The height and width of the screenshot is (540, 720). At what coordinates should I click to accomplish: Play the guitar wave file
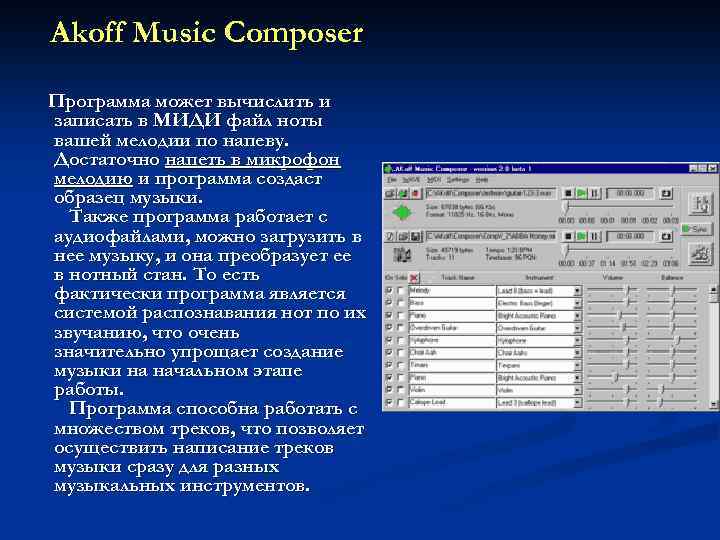coord(581,193)
